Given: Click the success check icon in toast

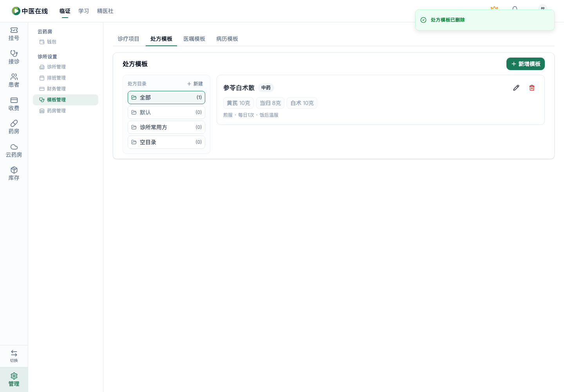Looking at the screenshot, I should coord(423,20).
